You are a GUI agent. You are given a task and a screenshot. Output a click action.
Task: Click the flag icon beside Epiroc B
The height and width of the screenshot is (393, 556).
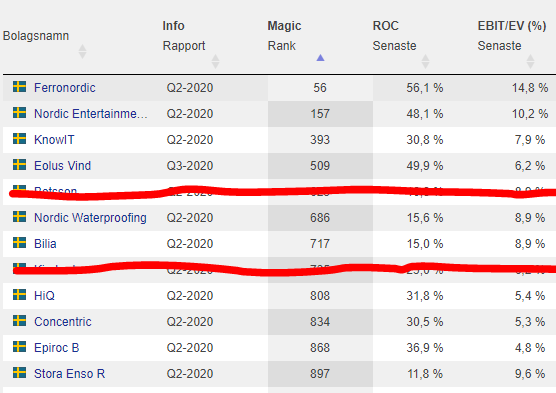(20, 347)
